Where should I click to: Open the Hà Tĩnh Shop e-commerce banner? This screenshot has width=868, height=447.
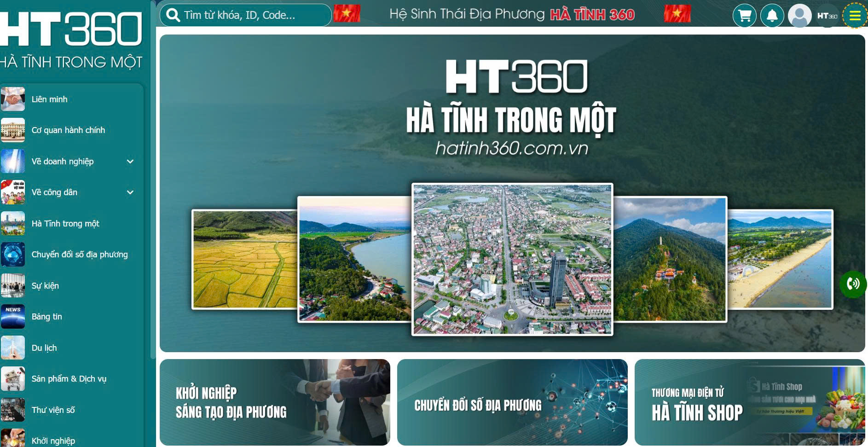(x=749, y=402)
